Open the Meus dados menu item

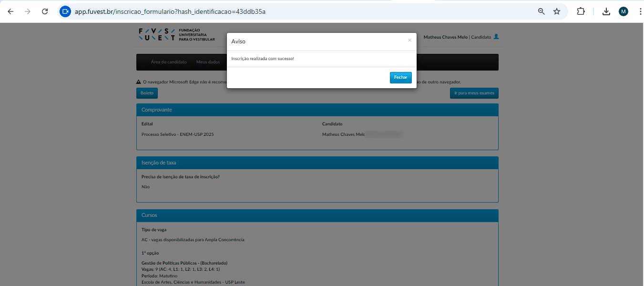tap(208, 62)
